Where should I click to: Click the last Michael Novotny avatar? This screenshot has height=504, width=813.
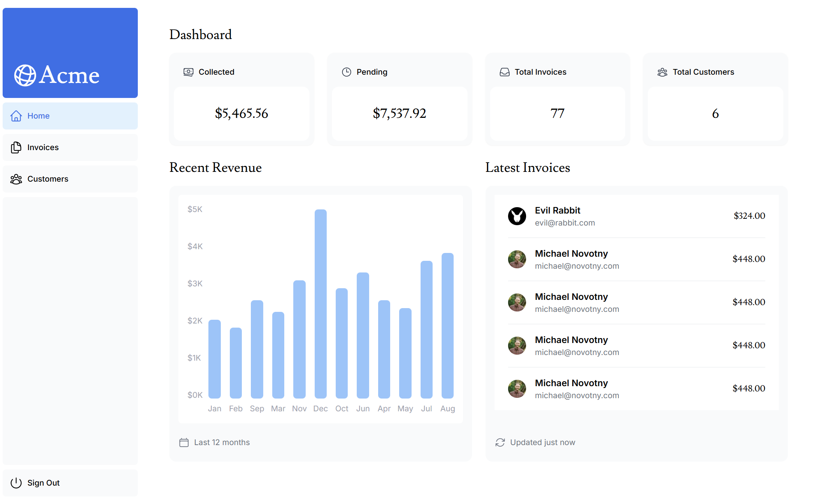coord(517,389)
